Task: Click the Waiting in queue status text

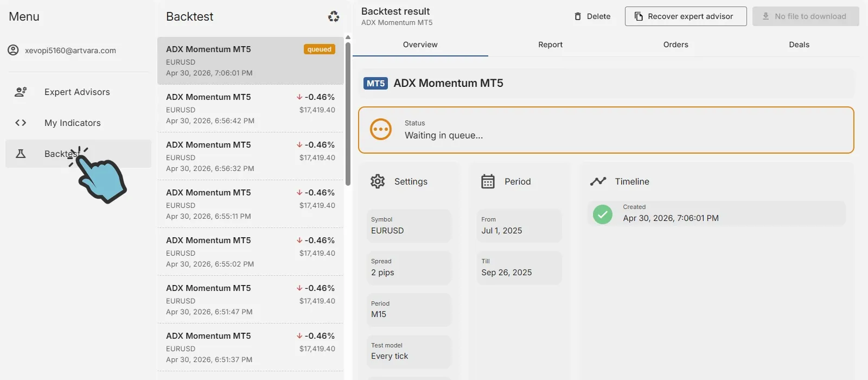Action: click(444, 136)
